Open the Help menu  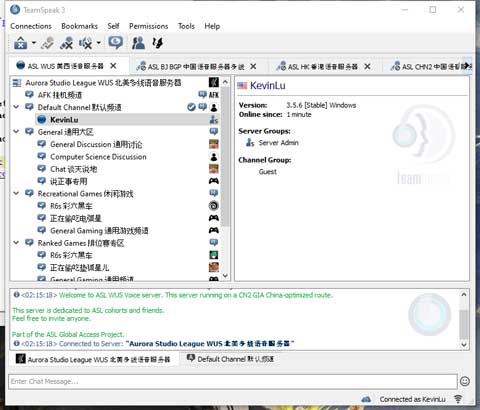212,26
